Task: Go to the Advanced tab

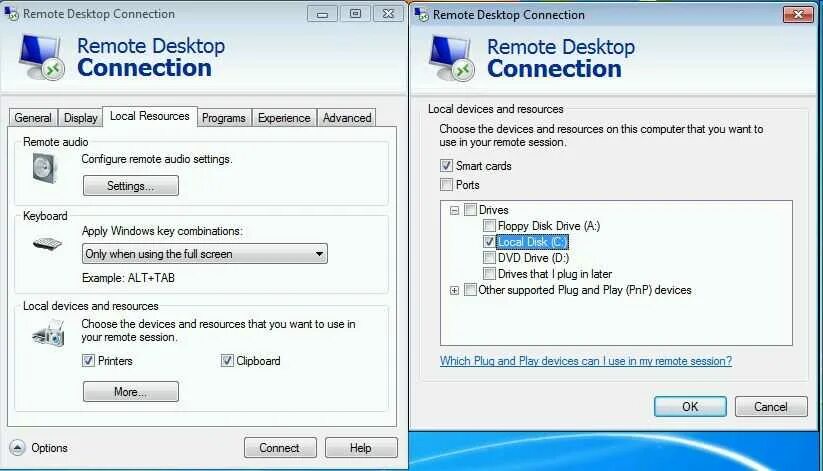Action: click(347, 118)
